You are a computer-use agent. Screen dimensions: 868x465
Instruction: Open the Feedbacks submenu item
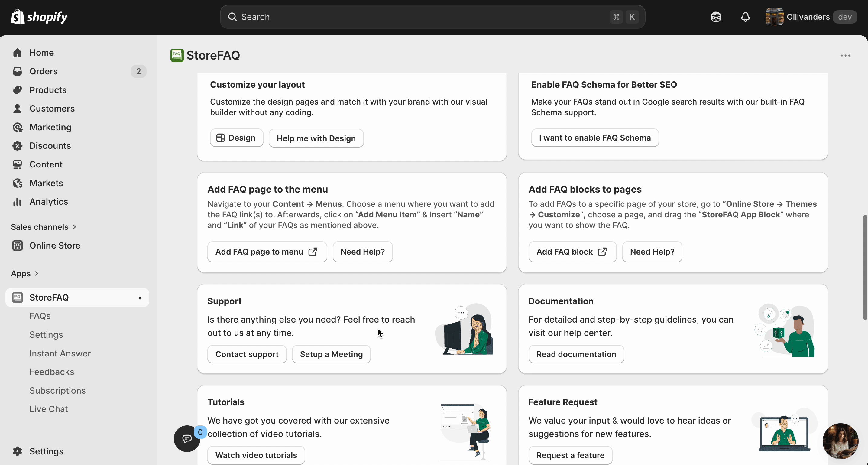pos(52,372)
